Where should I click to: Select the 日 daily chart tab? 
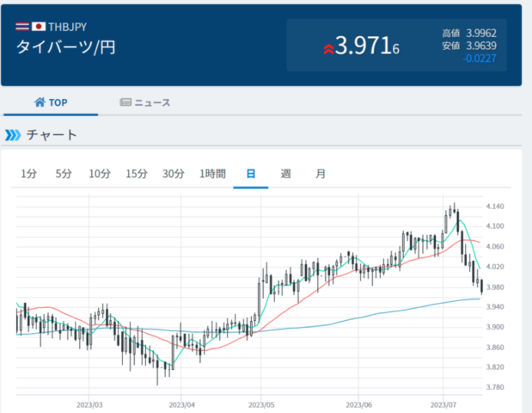click(x=251, y=174)
